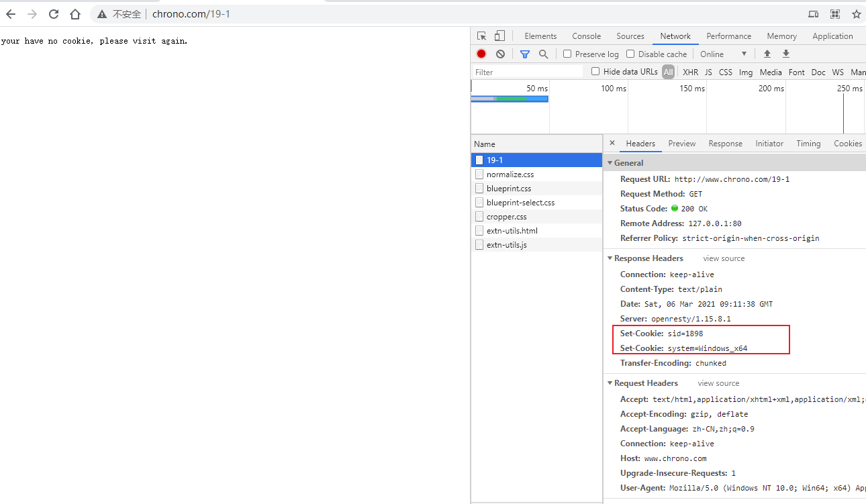Viewport: 866px width, 504px height.
Task: Select blueprint-select.css in request list
Action: tap(520, 203)
